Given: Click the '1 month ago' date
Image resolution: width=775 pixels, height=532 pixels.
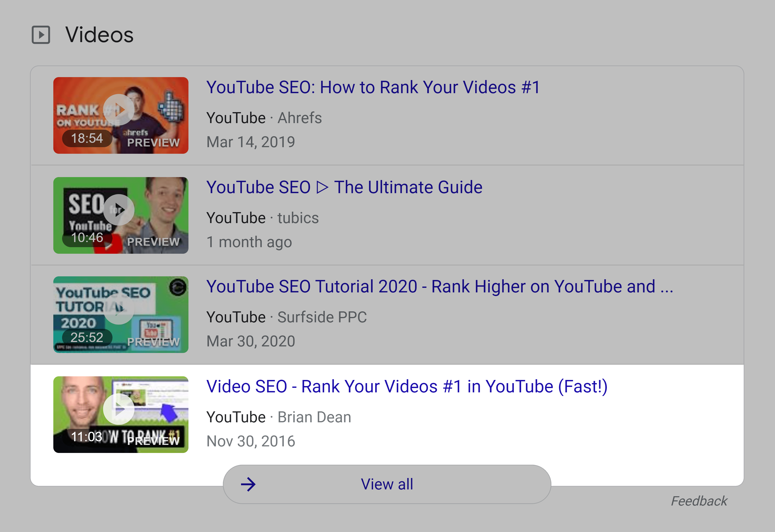Looking at the screenshot, I should click(x=249, y=242).
